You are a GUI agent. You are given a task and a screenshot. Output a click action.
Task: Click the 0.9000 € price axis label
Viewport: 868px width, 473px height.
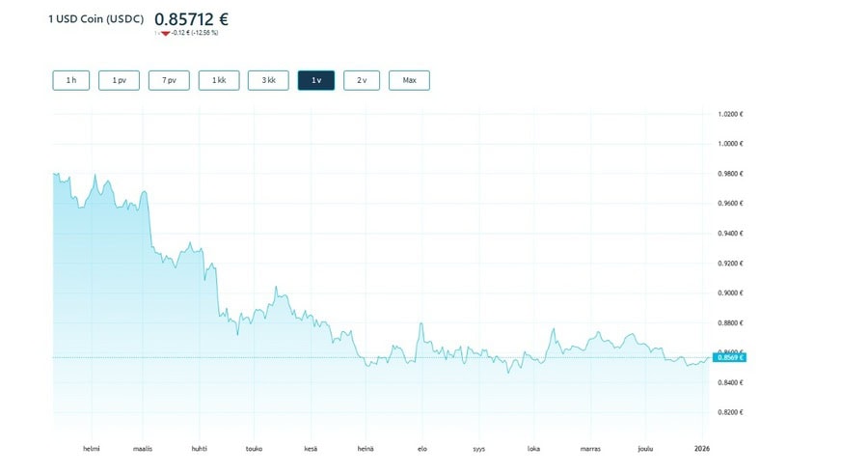click(730, 293)
